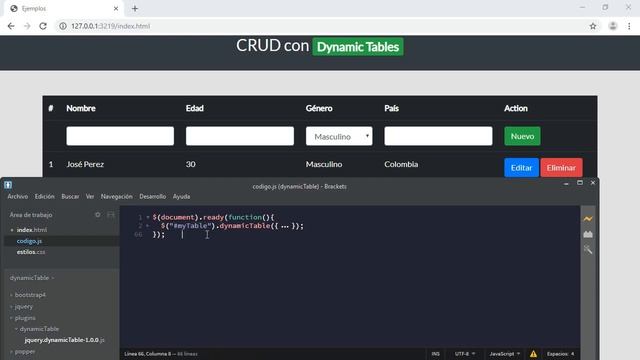Open the Archivo menu in Brackets

coord(18,196)
